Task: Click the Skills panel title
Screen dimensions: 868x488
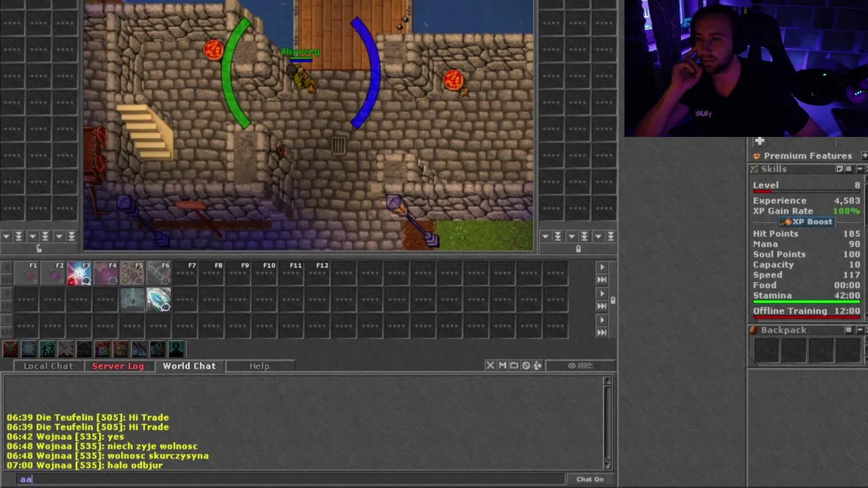Action: [x=774, y=169]
